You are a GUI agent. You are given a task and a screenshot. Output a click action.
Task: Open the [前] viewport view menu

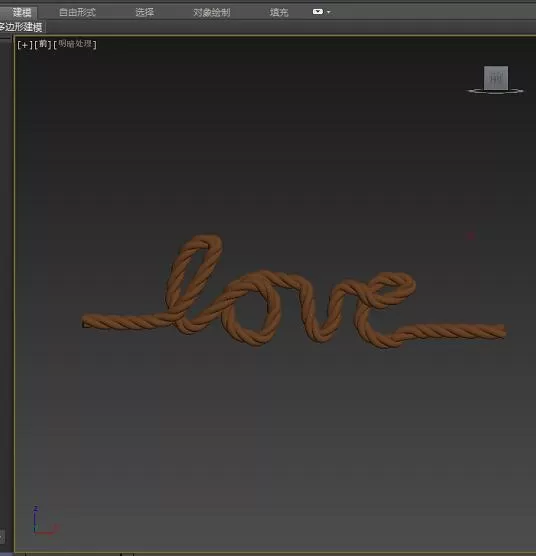(43, 44)
